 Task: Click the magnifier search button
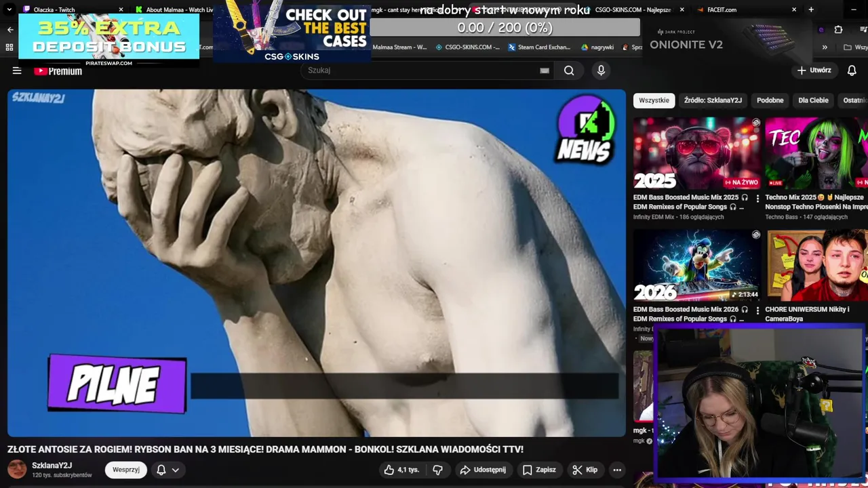[x=569, y=70]
